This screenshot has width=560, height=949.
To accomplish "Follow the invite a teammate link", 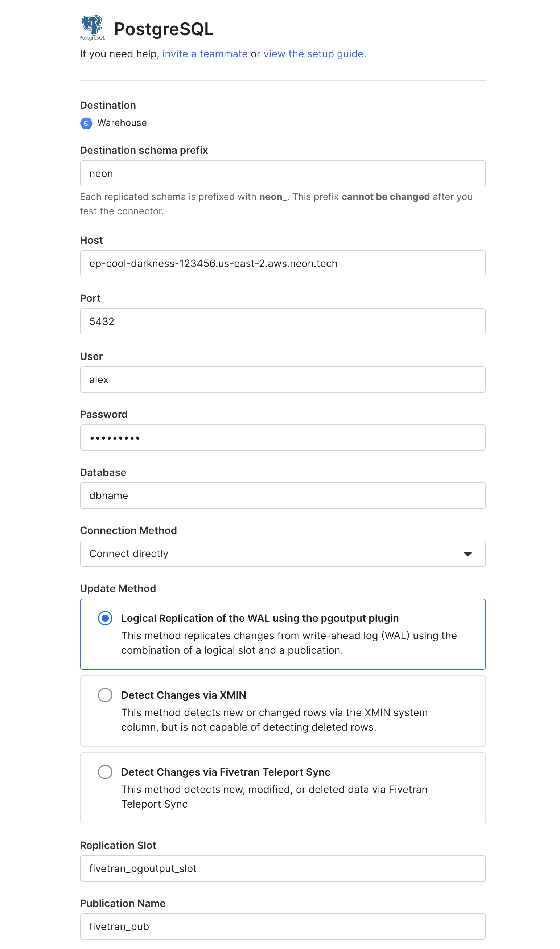I will [x=205, y=54].
